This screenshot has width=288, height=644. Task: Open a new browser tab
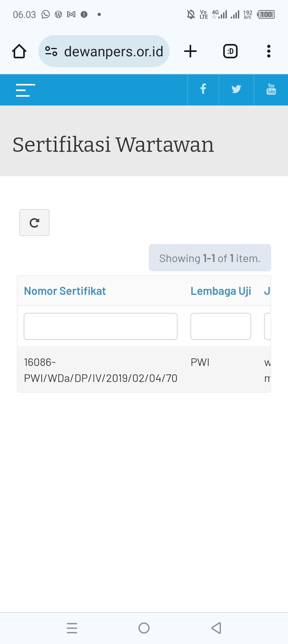point(190,51)
